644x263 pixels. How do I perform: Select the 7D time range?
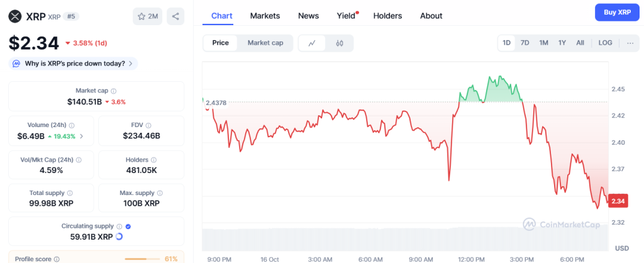pyautogui.click(x=525, y=43)
